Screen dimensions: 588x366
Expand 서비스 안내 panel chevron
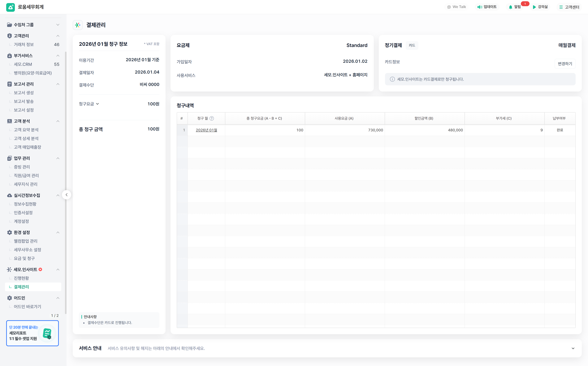pos(573,348)
